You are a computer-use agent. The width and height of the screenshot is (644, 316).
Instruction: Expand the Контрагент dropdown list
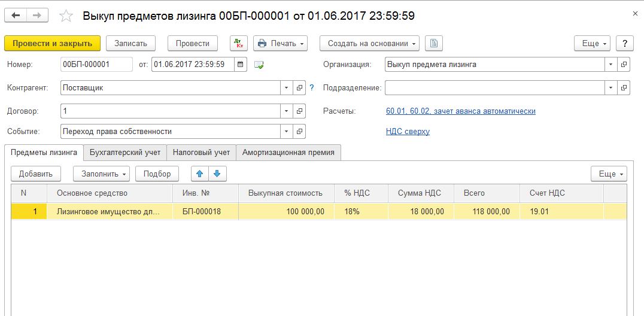[287, 87]
